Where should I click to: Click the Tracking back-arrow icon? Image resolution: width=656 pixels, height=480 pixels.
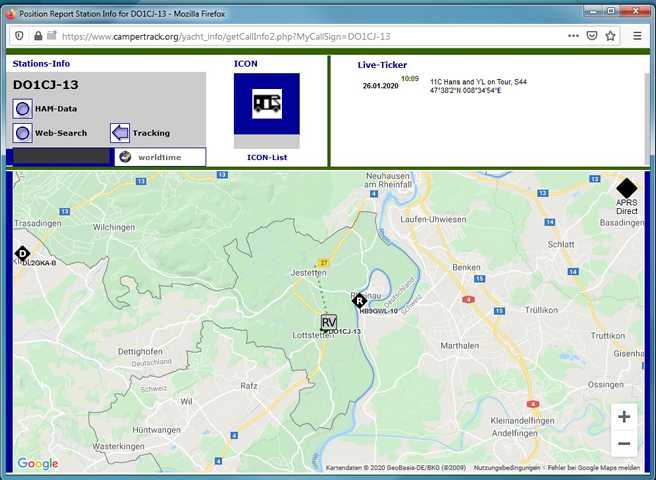click(x=120, y=133)
